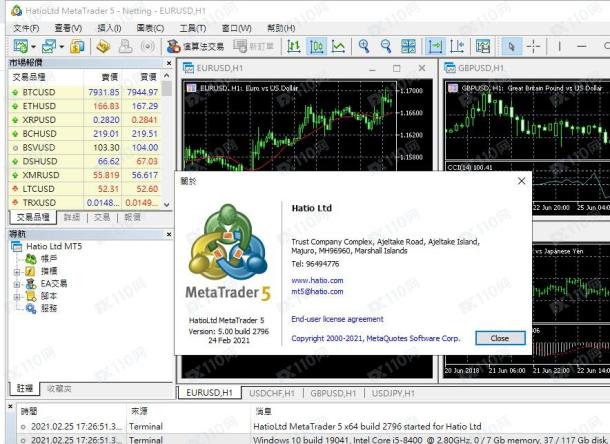Open the www.hatio.com link
Screen dimensions: 610x444
[x=317, y=280]
